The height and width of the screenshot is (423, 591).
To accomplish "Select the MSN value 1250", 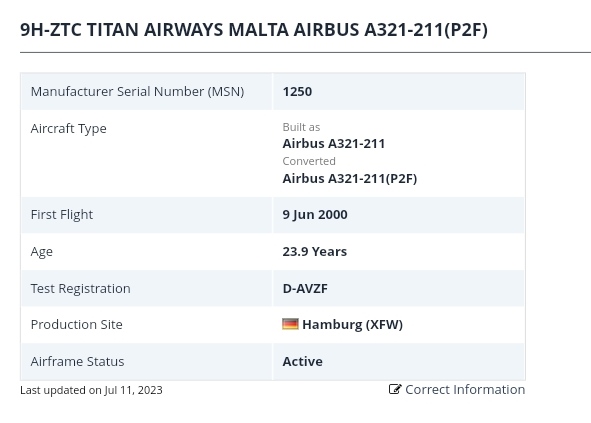I will click(x=297, y=92).
